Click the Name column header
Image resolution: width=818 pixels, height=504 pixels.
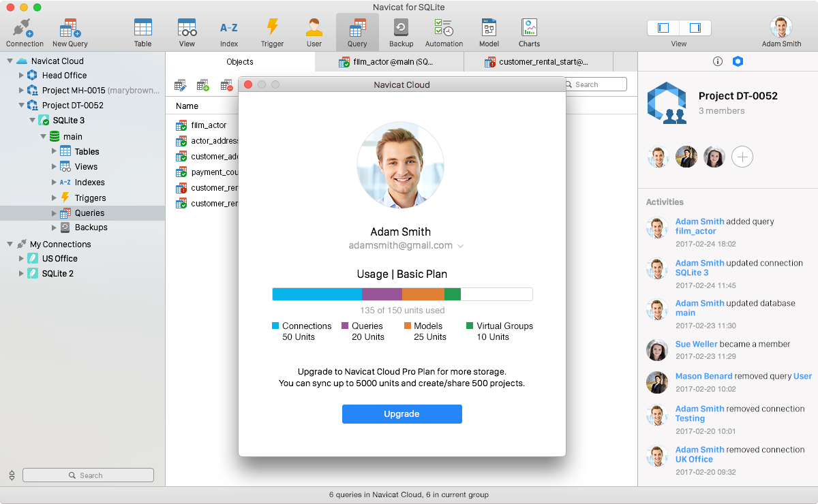pos(187,106)
